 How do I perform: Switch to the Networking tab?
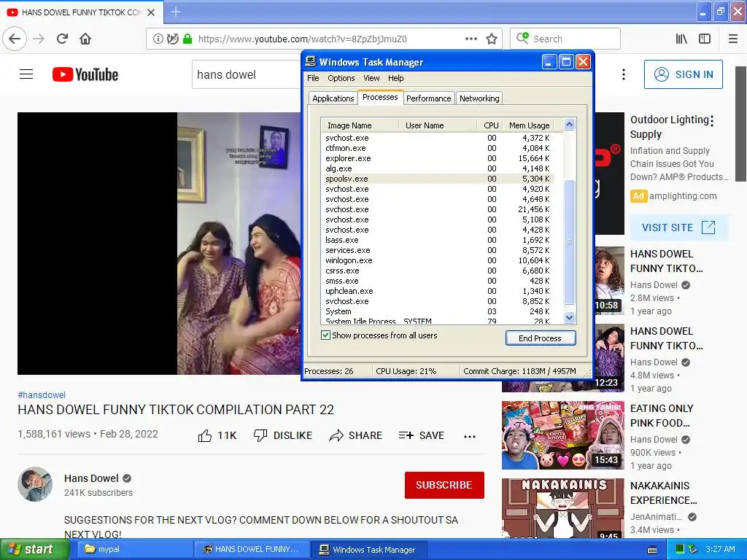click(x=479, y=98)
